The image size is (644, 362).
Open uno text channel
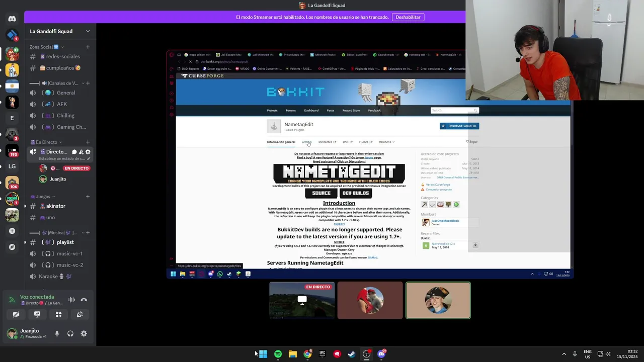pyautogui.click(x=60, y=218)
